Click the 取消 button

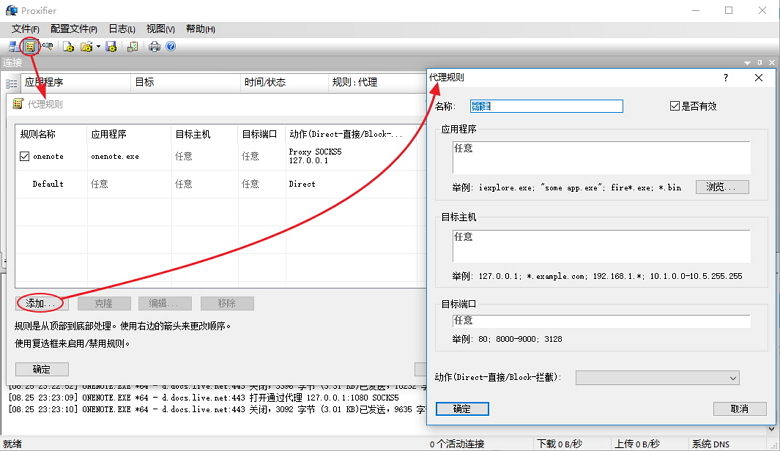point(739,409)
